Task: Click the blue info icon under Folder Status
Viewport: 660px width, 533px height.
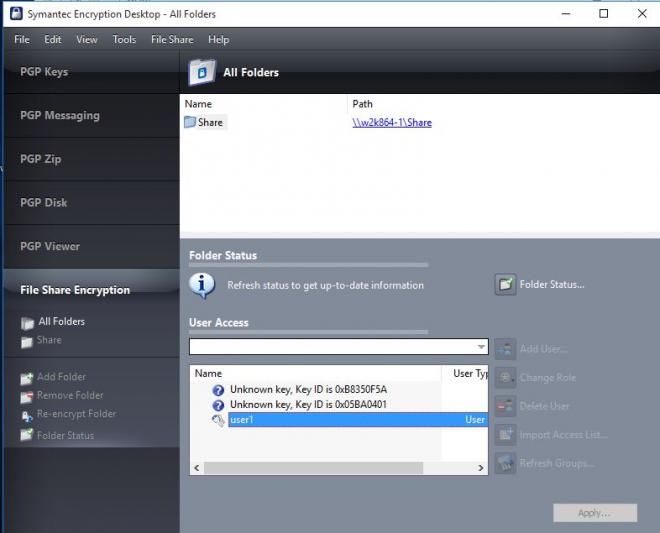Action: point(202,285)
